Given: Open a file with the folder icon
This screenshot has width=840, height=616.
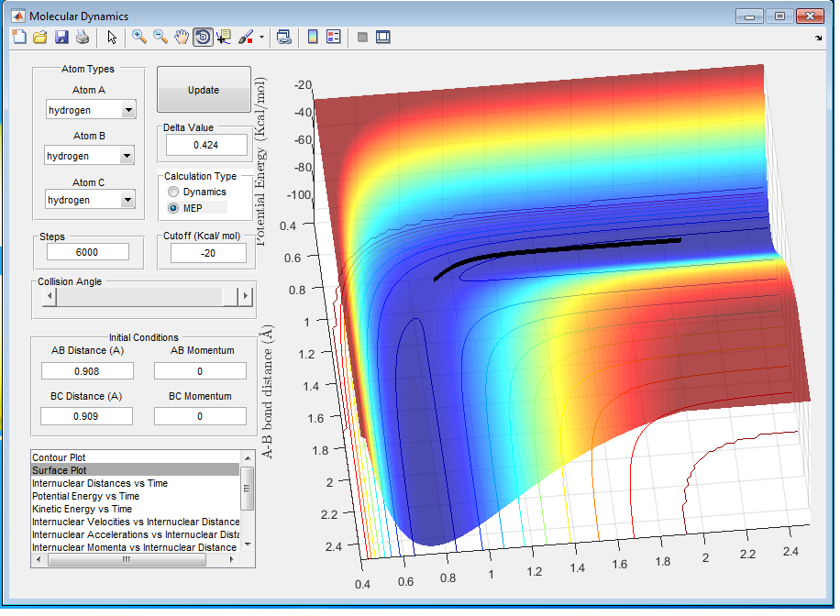Looking at the screenshot, I should tap(40, 38).
